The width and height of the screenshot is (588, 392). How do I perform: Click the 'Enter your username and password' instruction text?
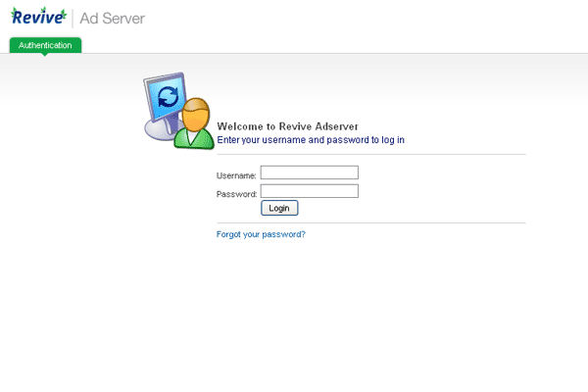310,140
